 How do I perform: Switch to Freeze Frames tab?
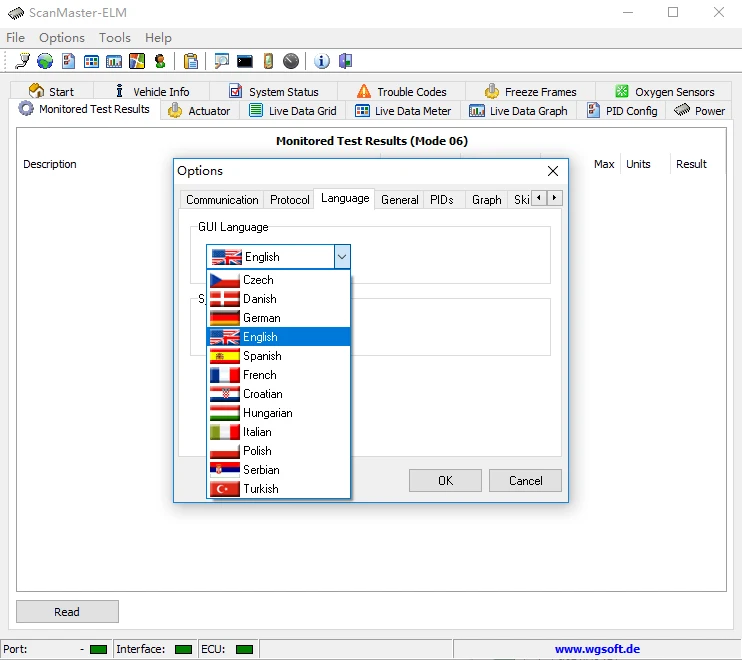click(x=530, y=91)
